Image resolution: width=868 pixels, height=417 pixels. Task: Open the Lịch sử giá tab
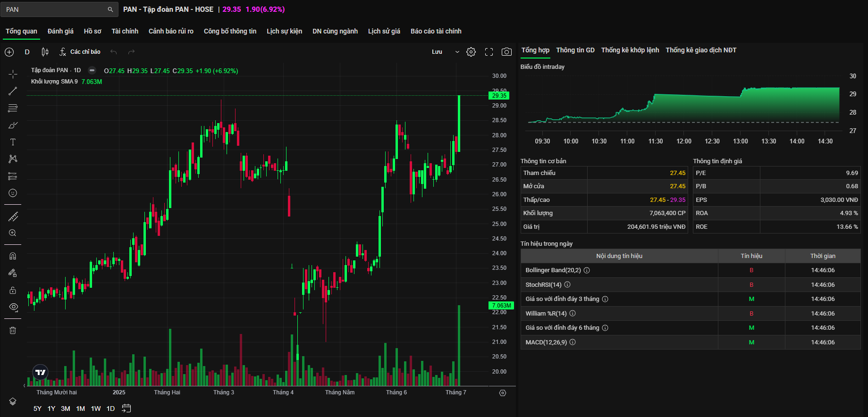pyautogui.click(x=384, y=31)
